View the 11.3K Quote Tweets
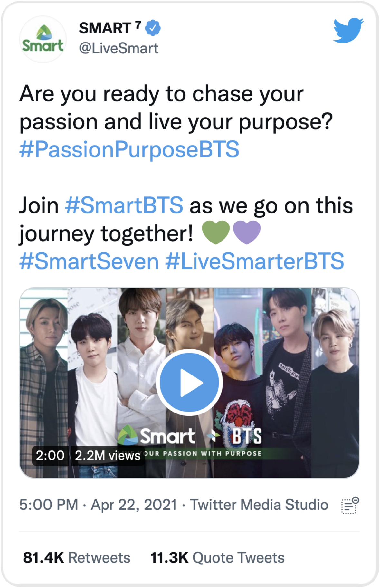 [217, 557]
